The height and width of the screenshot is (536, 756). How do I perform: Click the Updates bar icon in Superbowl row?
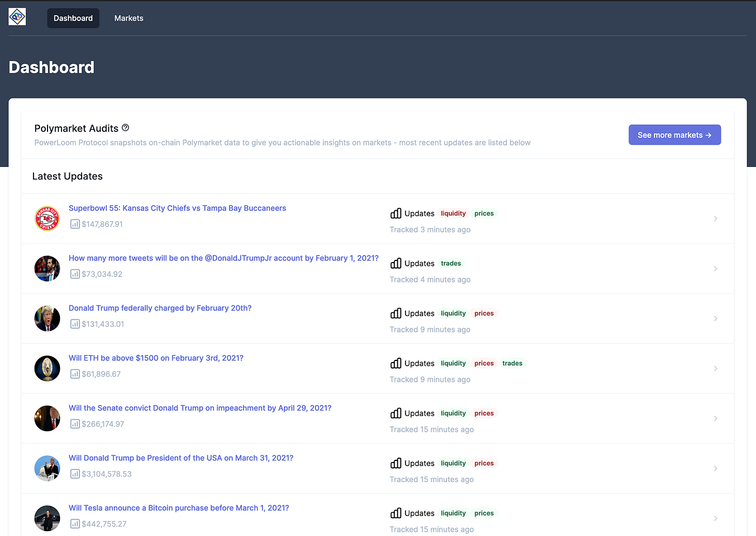tap(396, 213)
